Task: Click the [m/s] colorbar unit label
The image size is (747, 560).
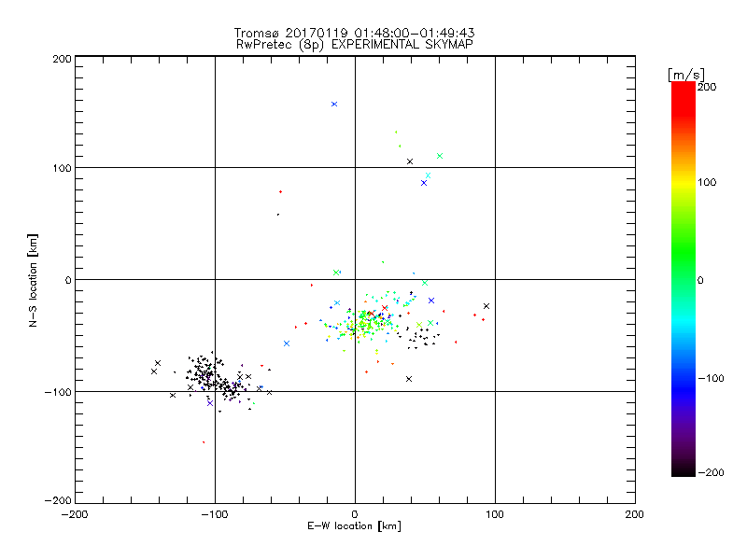Action: (686, 75)
